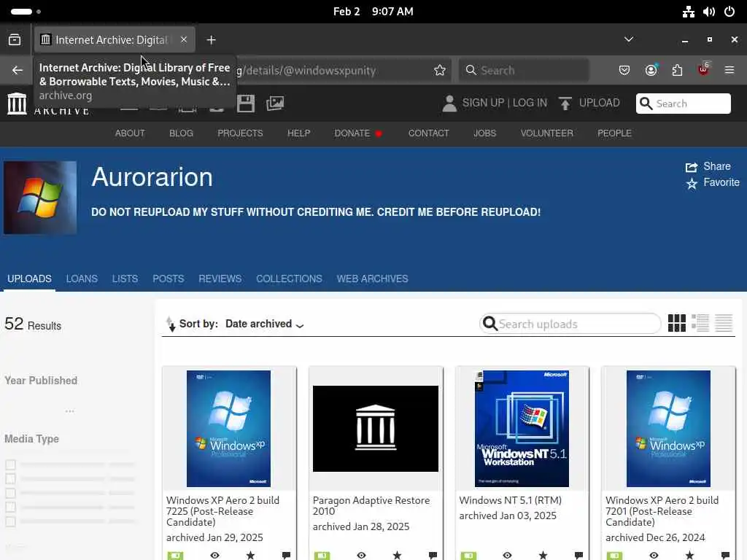Open the system volume icon

pos(709,12)
